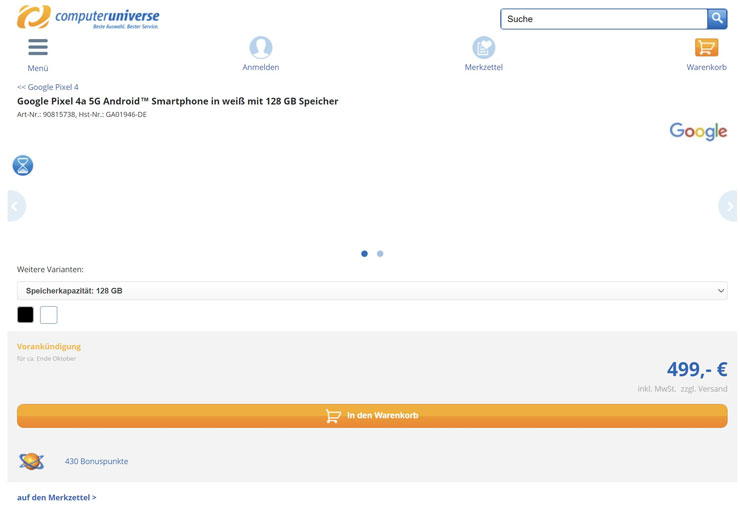Choose the black color swatch
This screenshot has height=511, width=740.
(26, 315)
